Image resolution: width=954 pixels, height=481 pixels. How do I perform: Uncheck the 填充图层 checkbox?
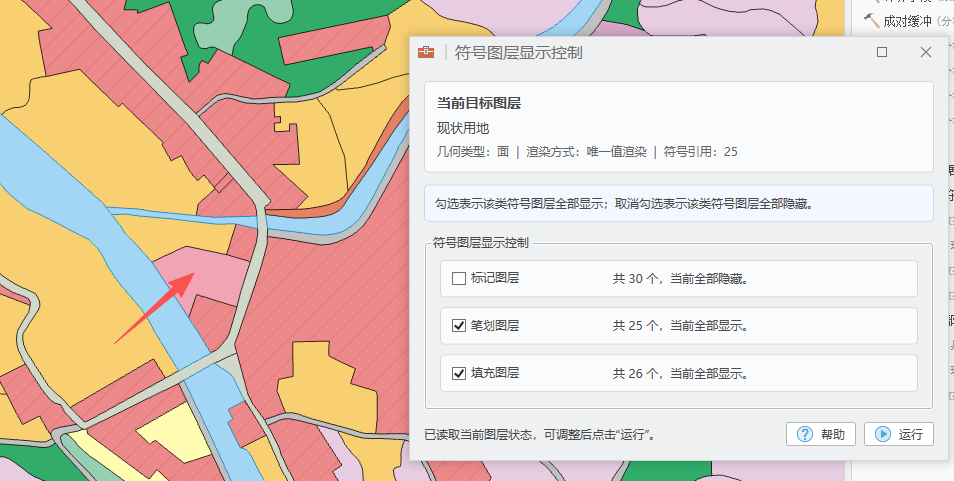(x=459, y=373)
